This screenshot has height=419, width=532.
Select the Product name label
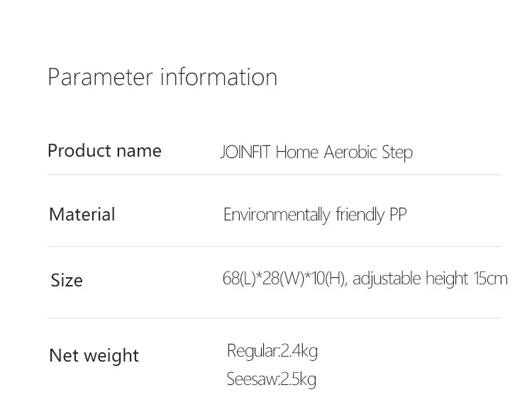(x=104, y=150)
